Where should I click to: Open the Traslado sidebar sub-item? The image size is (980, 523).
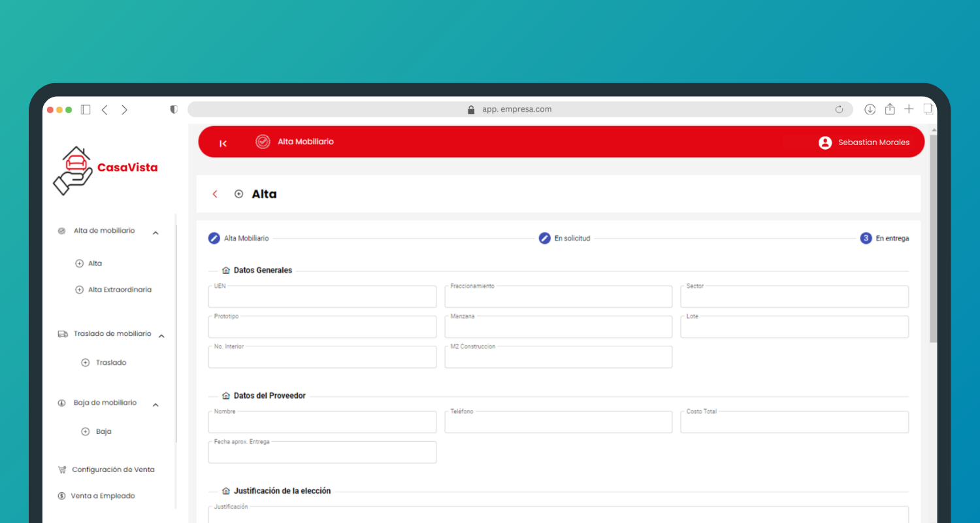[x=110, y=362]
